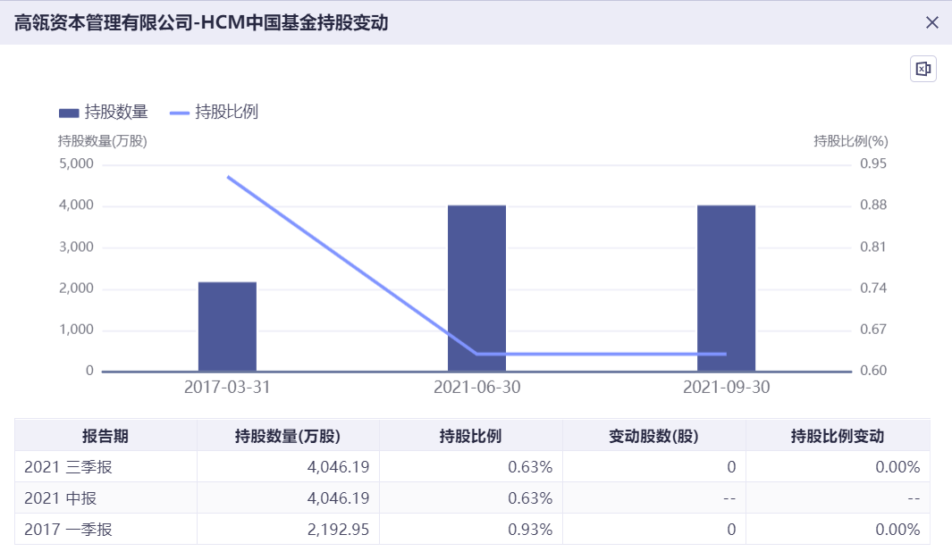Click the dialog title 高瓴资本管理有限公司-HCM中国基金持股变动
The image size is (952, 560).
click(201, 22)
